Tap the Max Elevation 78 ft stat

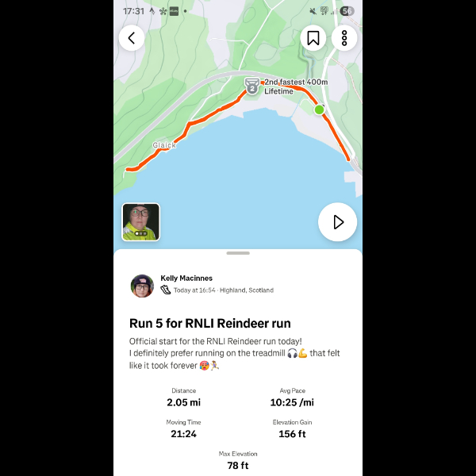[238, 460]
